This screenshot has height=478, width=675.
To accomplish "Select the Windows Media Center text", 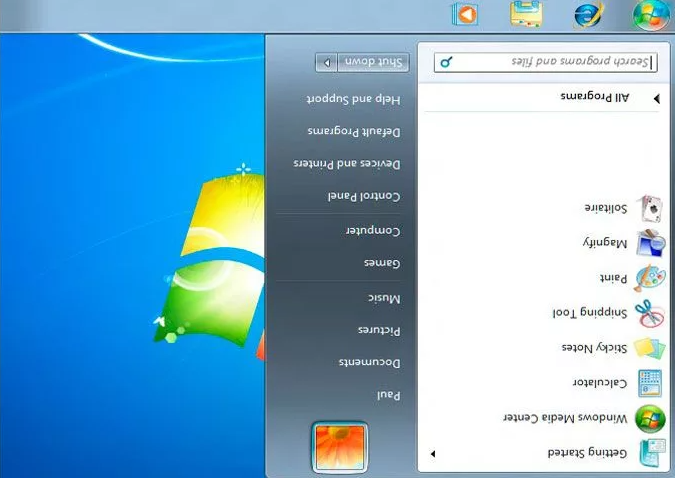I will 565,418.
